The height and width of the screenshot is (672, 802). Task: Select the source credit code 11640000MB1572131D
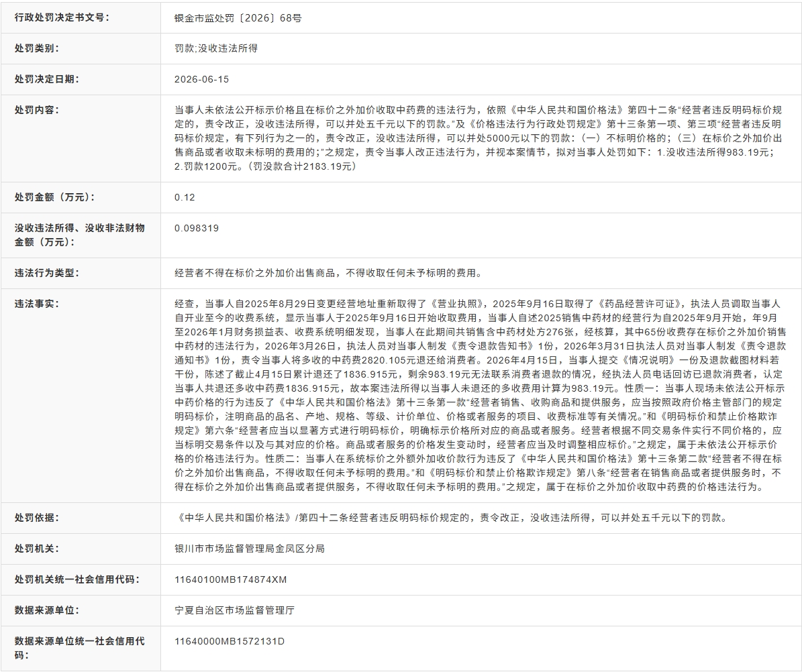230,641
